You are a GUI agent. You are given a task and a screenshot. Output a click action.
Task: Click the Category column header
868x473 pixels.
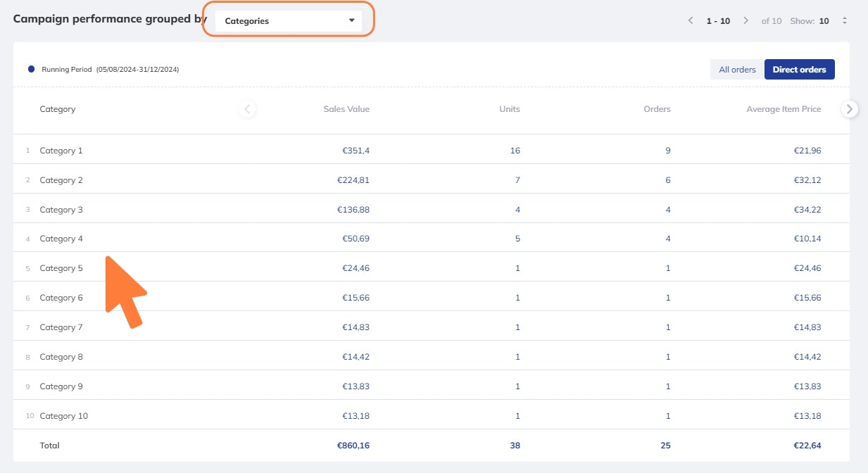[x=58, y=109]
